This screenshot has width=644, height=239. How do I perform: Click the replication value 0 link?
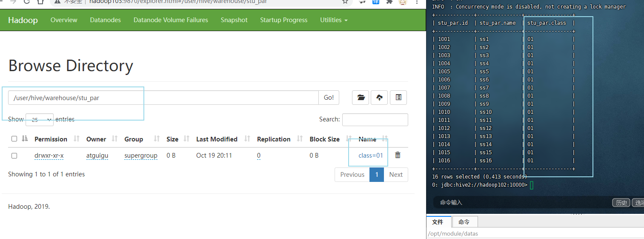(259, 155)
